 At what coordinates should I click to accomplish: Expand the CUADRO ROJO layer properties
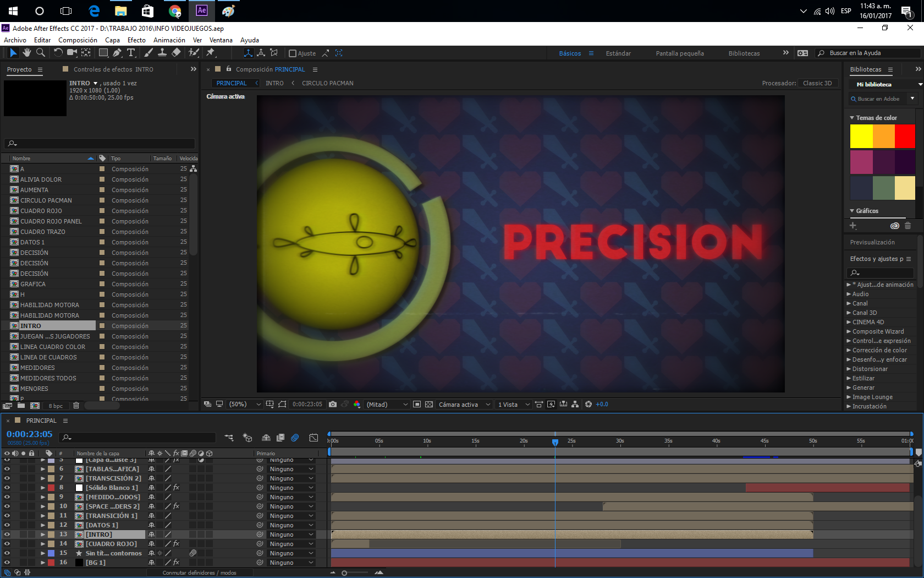[43, 544]
